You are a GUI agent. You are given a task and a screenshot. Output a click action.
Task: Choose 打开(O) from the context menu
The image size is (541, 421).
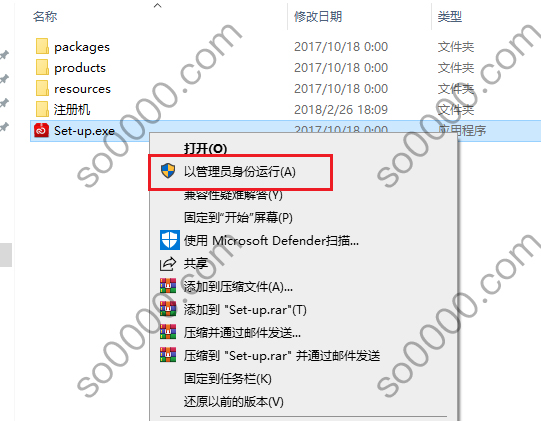point(205,149)
